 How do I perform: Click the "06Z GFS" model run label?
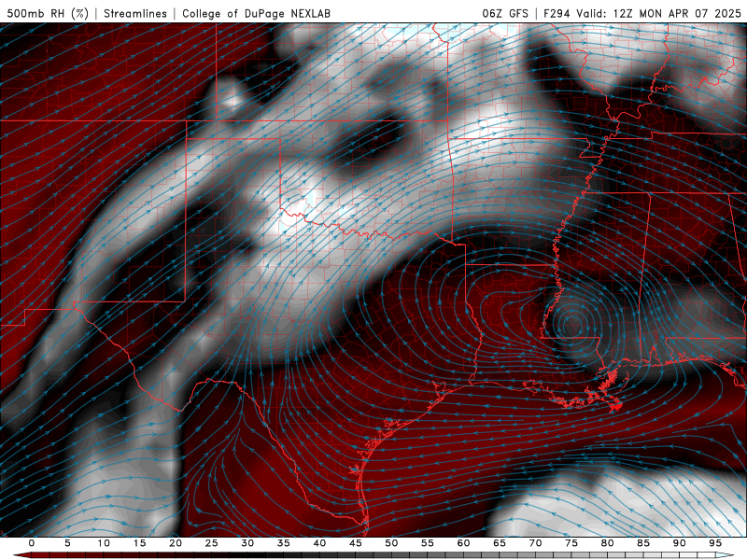[505, 13]
